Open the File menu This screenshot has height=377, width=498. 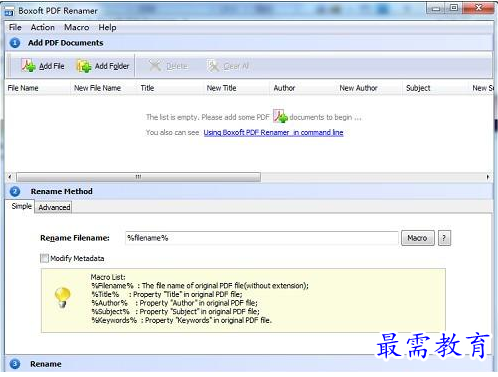(15, 27)
